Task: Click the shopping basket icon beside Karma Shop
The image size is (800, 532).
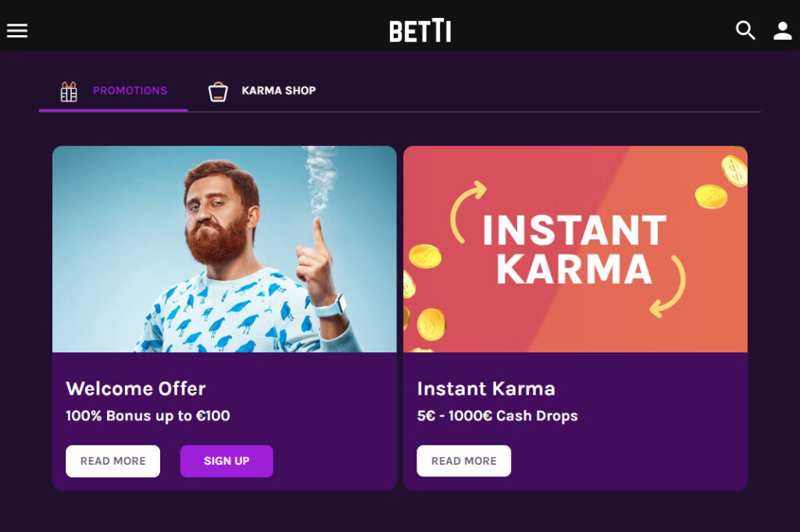Action: 218,91
